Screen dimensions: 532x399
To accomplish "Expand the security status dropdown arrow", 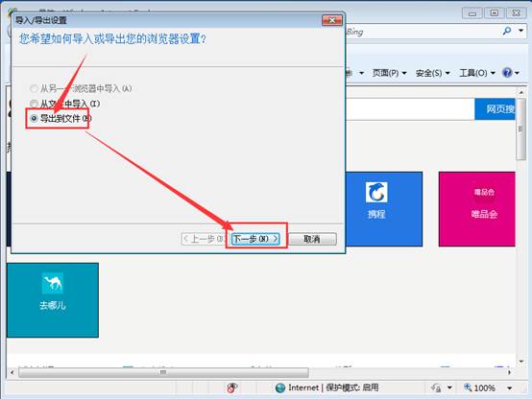I will [x=449, y=387].
